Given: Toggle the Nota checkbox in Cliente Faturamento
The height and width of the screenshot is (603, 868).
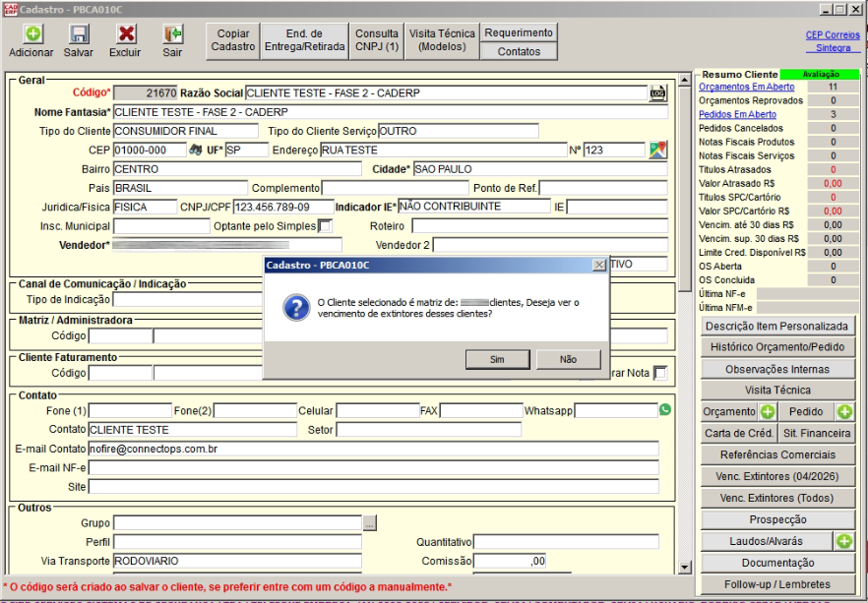Looking at the screenshot, I should pos(659,374).
